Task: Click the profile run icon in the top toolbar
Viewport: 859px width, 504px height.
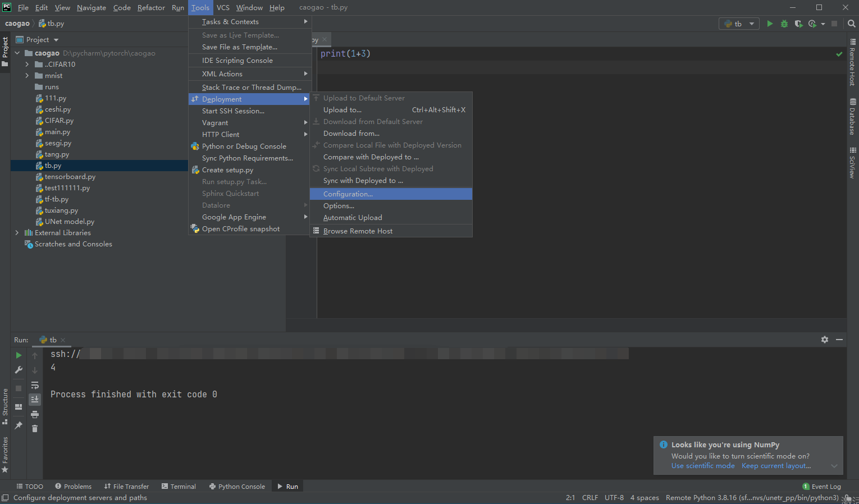Action: 812,24
